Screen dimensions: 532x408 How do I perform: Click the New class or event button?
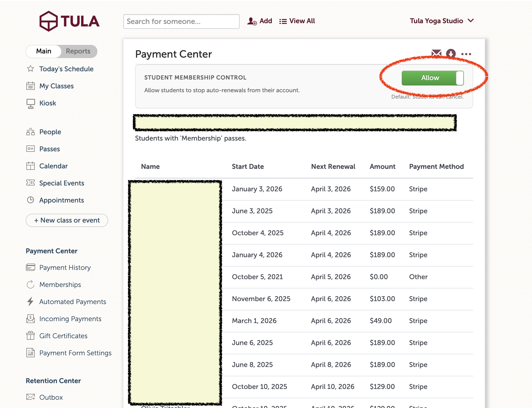[67, 220]
